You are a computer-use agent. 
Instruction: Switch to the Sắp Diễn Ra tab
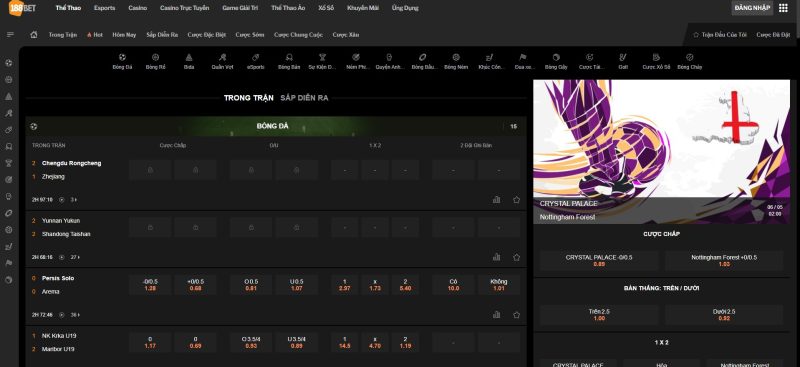click(304, 98)
